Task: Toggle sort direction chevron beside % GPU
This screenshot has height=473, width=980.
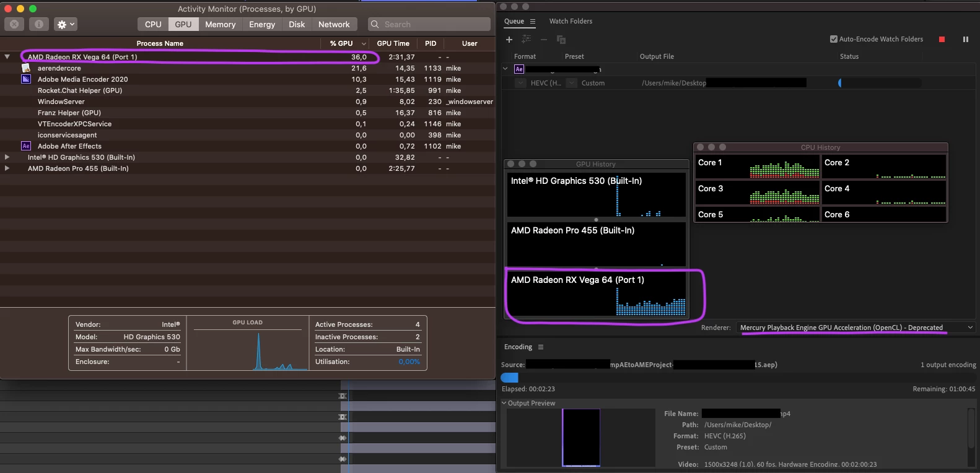Action: click(x=364, y=43)
